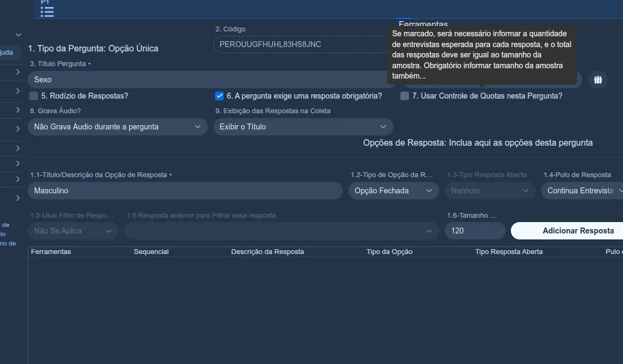
Task: Click the Opções de Resposta section heading
Action: tap(478, 142)
